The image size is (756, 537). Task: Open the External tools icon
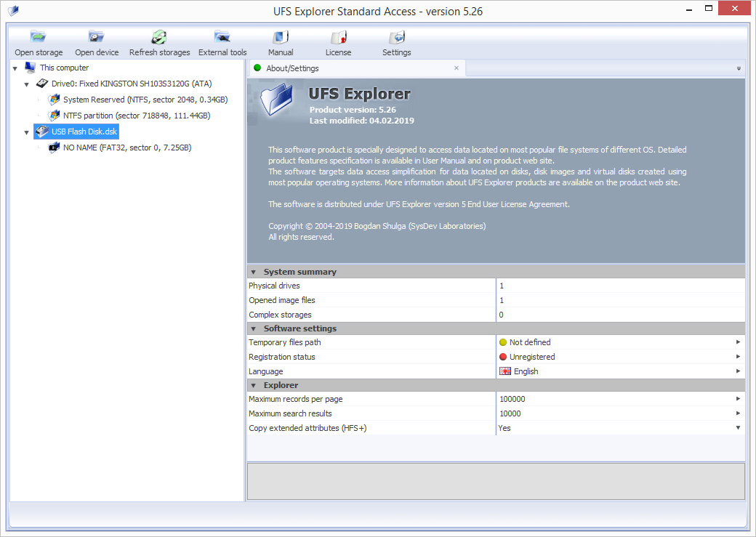(x=222, y=37)
